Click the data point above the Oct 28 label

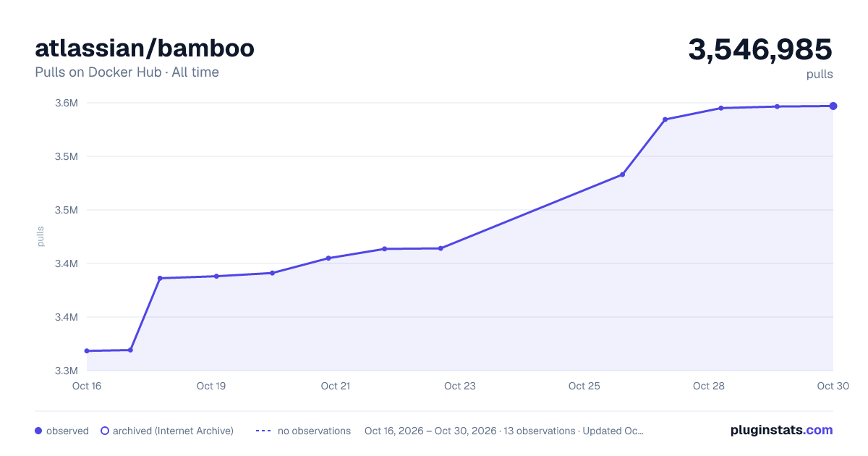pyautogui.click(x=721, y=108)
